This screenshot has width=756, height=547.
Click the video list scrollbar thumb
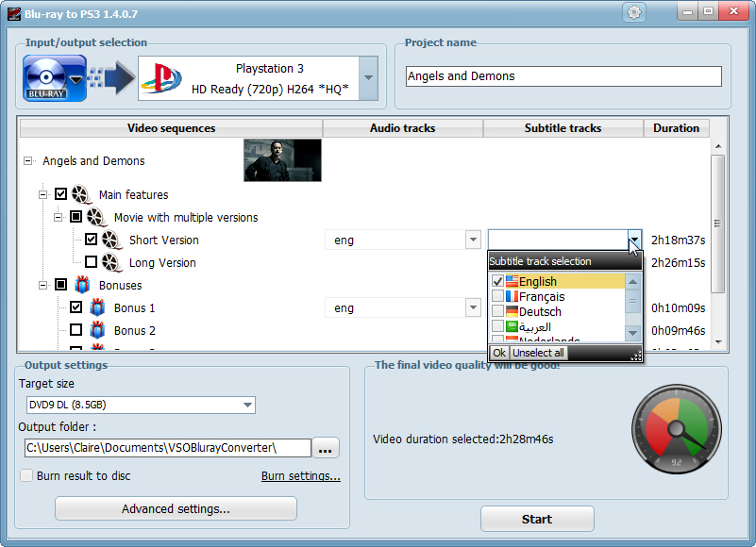(x=718, y=224)
